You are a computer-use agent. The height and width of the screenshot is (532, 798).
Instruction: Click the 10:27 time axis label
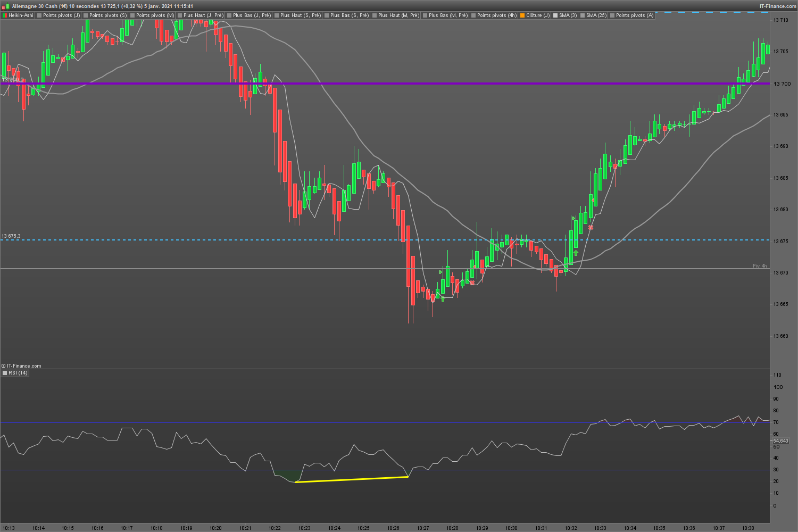pos(423,528)
